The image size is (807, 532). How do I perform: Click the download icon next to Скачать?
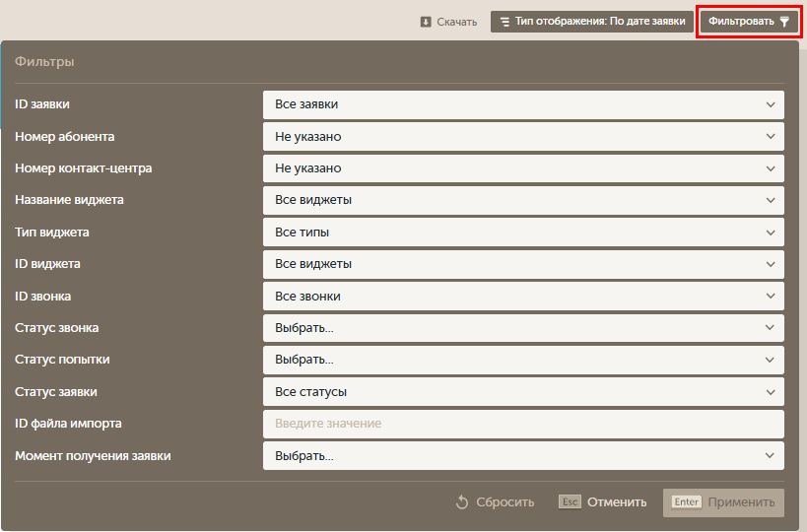426,22
